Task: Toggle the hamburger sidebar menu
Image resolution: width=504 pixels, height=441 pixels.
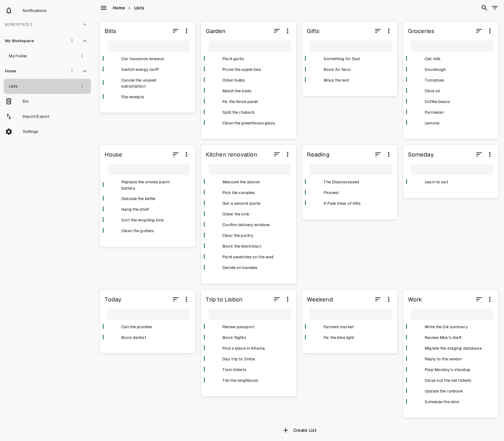Action: pyautogui.click(x=104, y=8)
